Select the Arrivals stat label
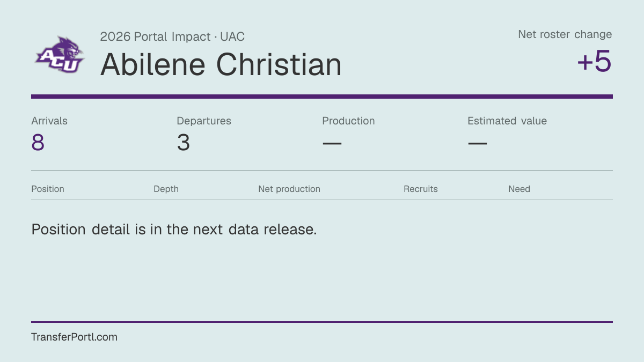This screenshot has width=644, height=362. (x=49, y=121)
